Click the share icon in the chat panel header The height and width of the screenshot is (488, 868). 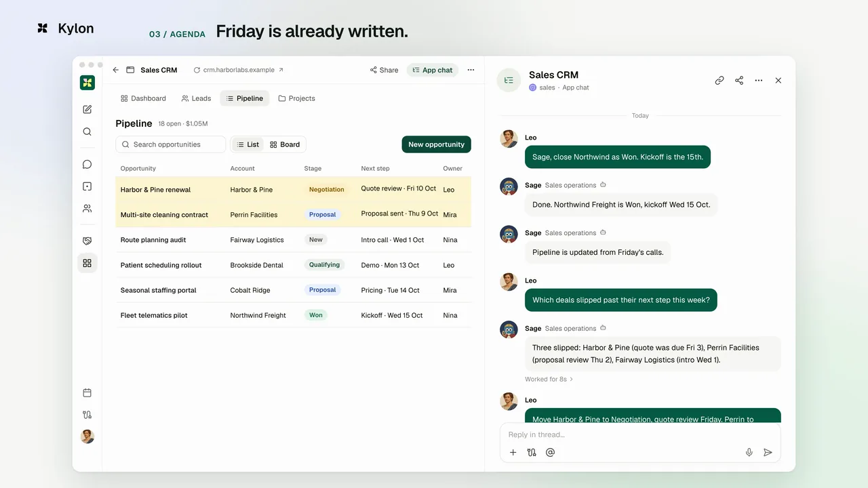739,80
